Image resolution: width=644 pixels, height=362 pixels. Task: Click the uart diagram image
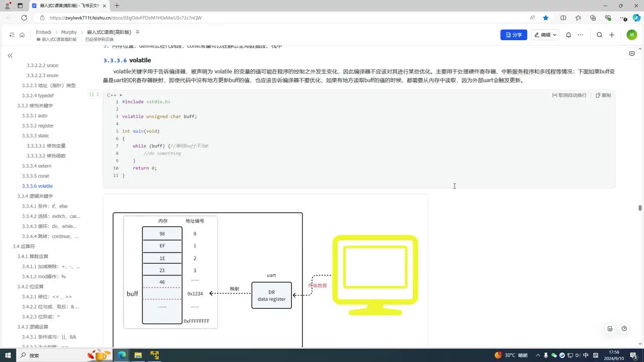265,270
